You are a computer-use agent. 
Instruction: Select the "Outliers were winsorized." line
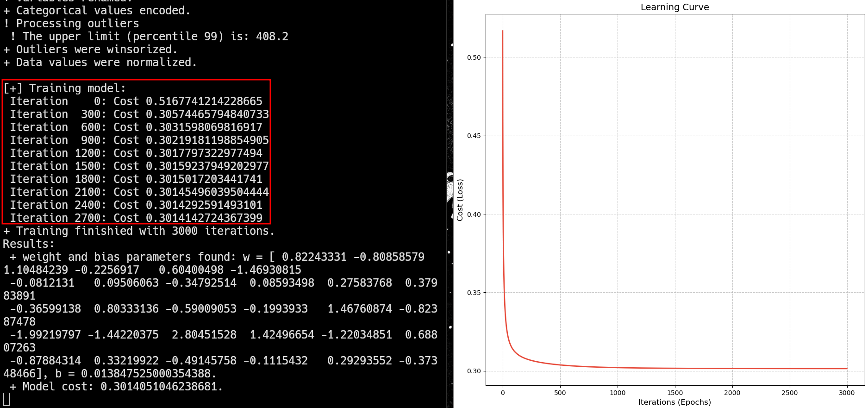pyautogui.click(x=90, y=49)
